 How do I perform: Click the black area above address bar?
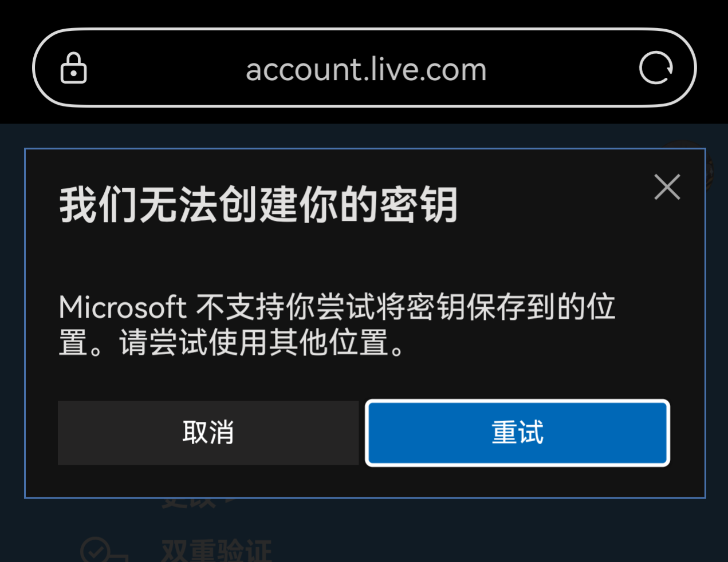pyautogui.click(x=364, y=13)
